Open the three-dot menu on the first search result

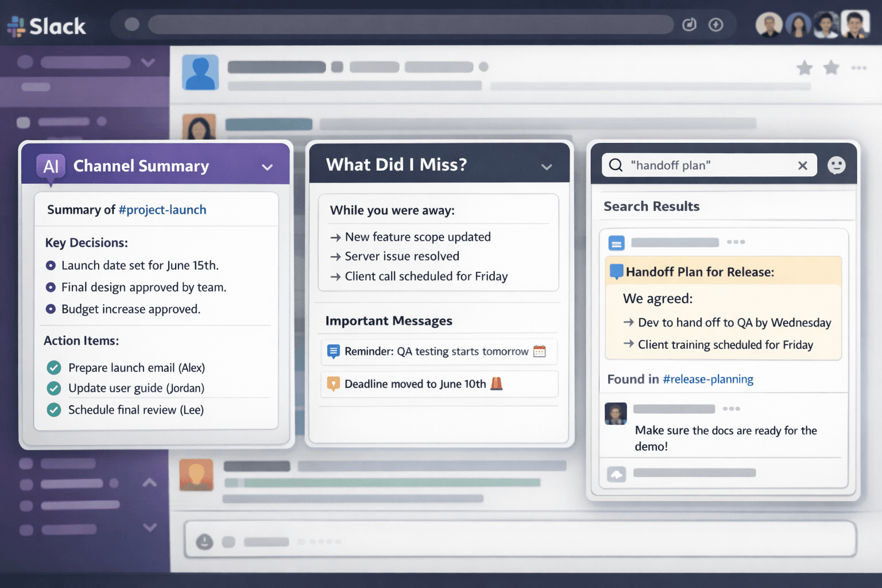coord(736,242)
